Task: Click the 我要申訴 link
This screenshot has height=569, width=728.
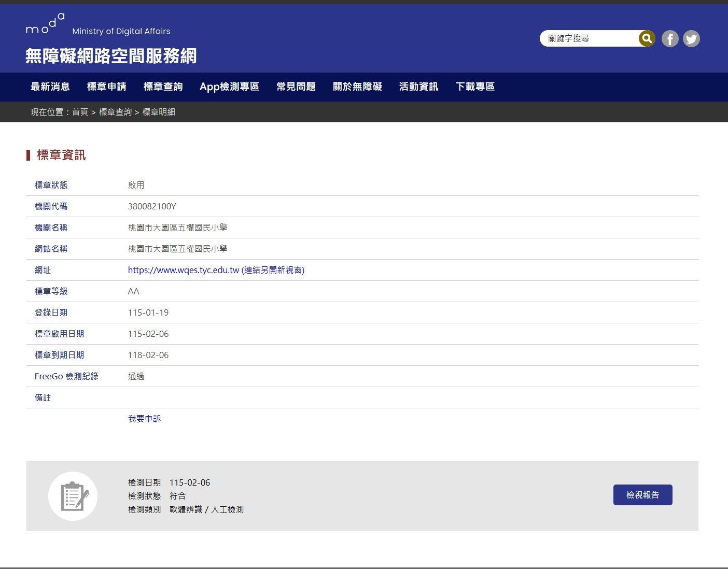Action: point(144,419)
